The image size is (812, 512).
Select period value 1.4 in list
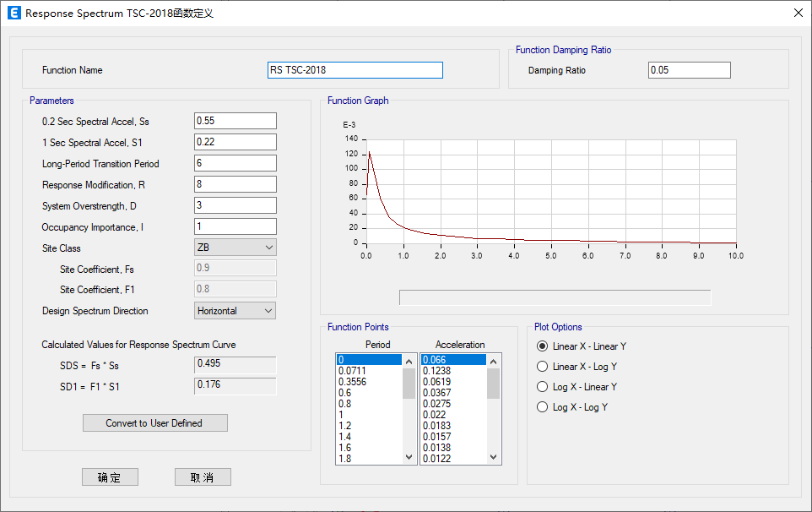369,437
